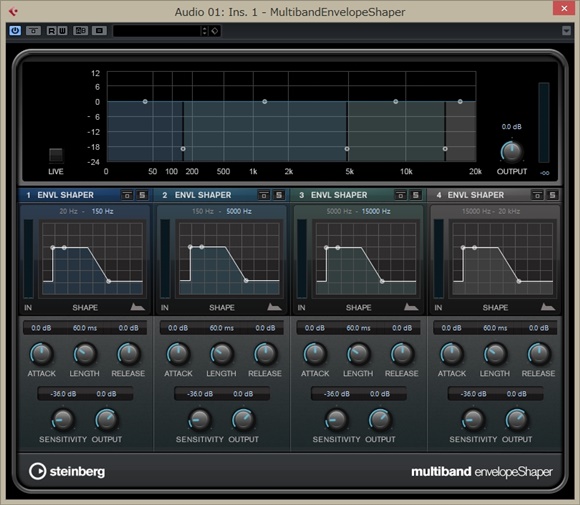Click band 4 gain handle near 20k
Screen dimensions: 580x505
tap(460, 101)
